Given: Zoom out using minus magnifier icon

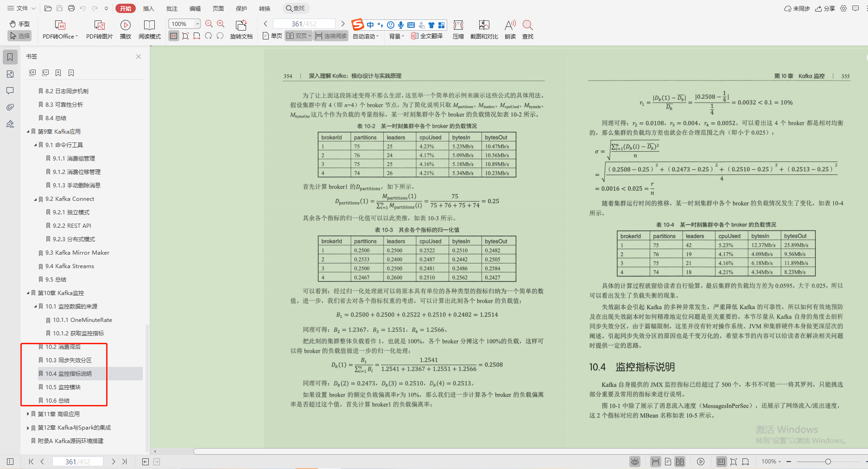Looking at the screenshot, I should pos(209,24).
